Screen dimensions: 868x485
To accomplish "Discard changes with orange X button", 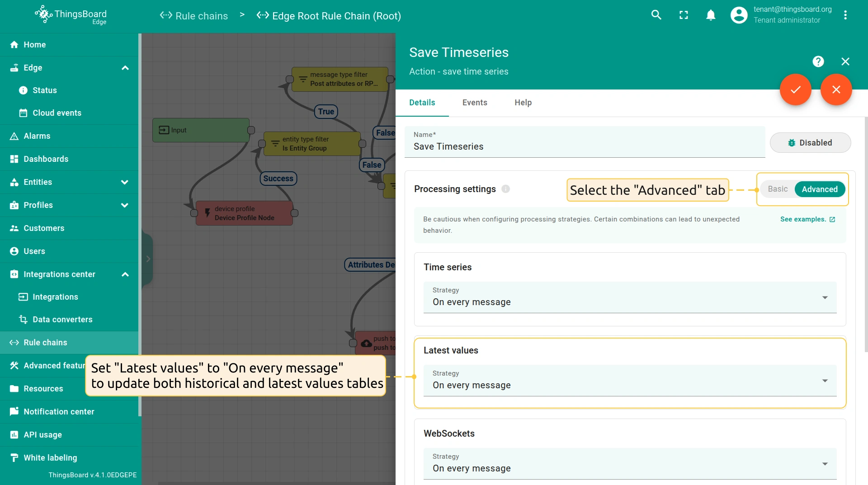I will [836, 89].
